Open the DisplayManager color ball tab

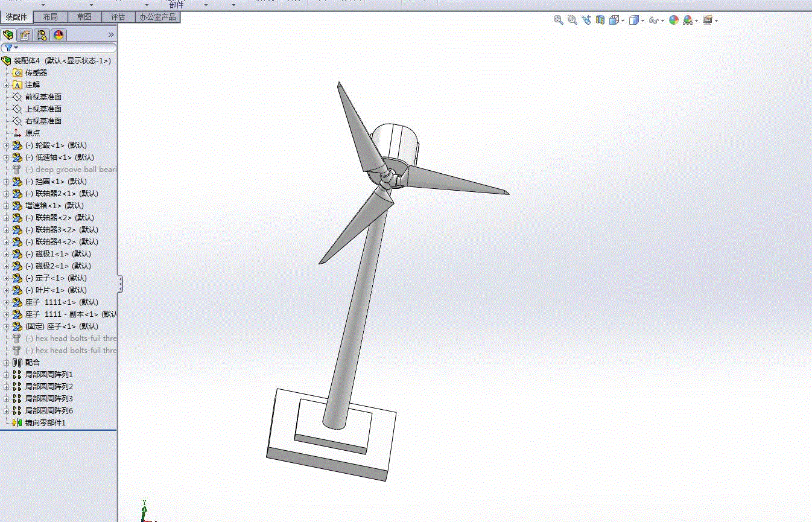pyautogui.click(x=59, y=35)
